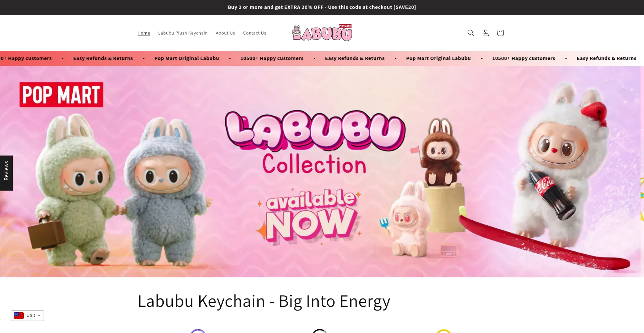Click the pink LABUBU title graphic on the banner

click(x=315, y=130)
